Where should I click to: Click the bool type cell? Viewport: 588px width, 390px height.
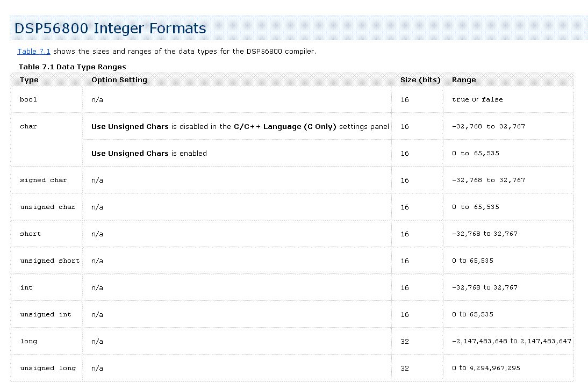[x=28, y=99]
